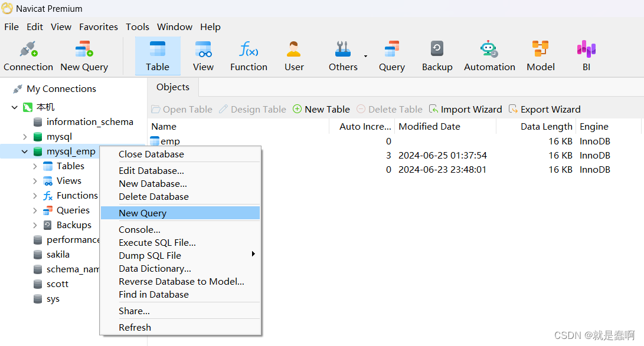Collapse the 本机 connection tree
This screenshot has width=644, height=346.
coord(14,107)
